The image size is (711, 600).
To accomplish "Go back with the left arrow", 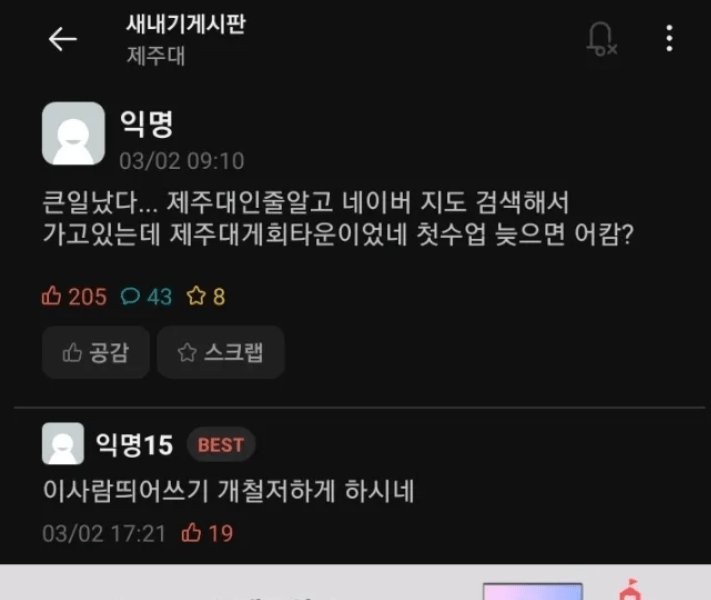I will pos(63,39).
